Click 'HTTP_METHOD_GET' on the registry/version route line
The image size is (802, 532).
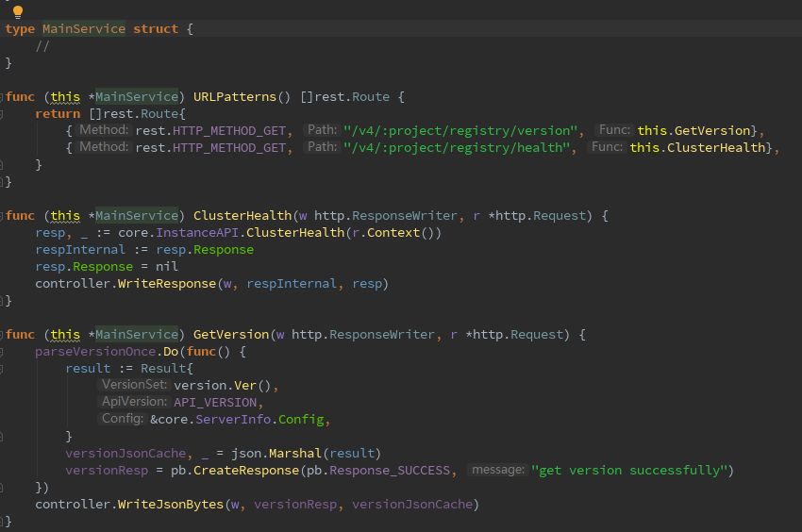[x=228, y=131]
